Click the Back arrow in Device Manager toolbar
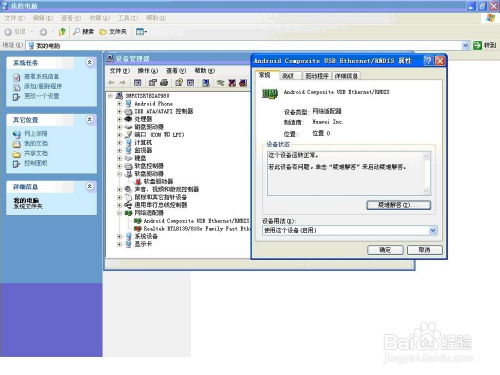 click(x=112, y=83)
